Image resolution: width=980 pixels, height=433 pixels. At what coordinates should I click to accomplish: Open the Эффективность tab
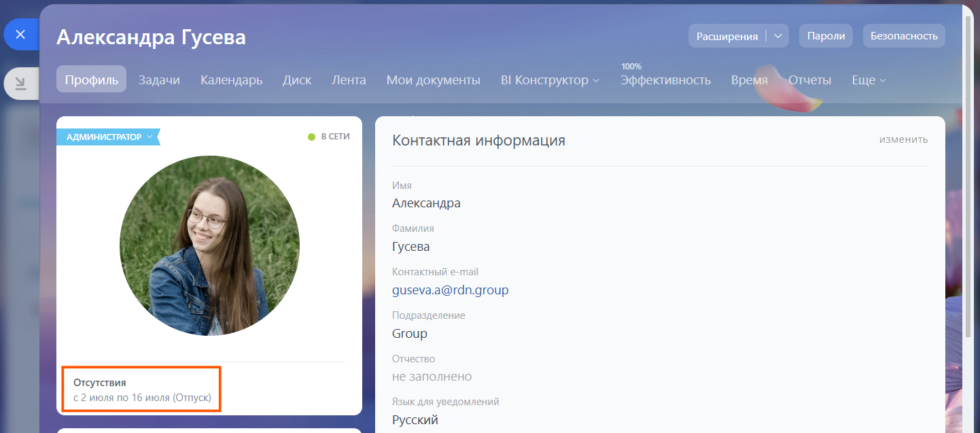(665, 80)
